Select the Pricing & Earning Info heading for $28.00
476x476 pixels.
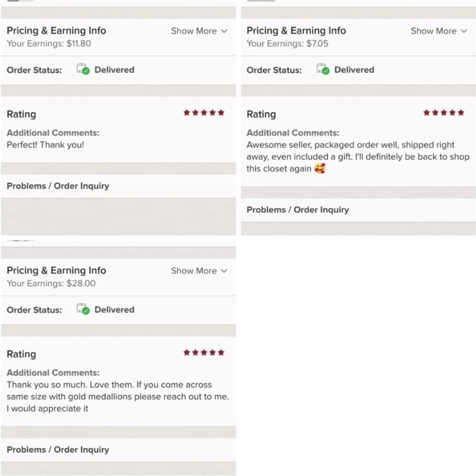click(x=57, y=270)
